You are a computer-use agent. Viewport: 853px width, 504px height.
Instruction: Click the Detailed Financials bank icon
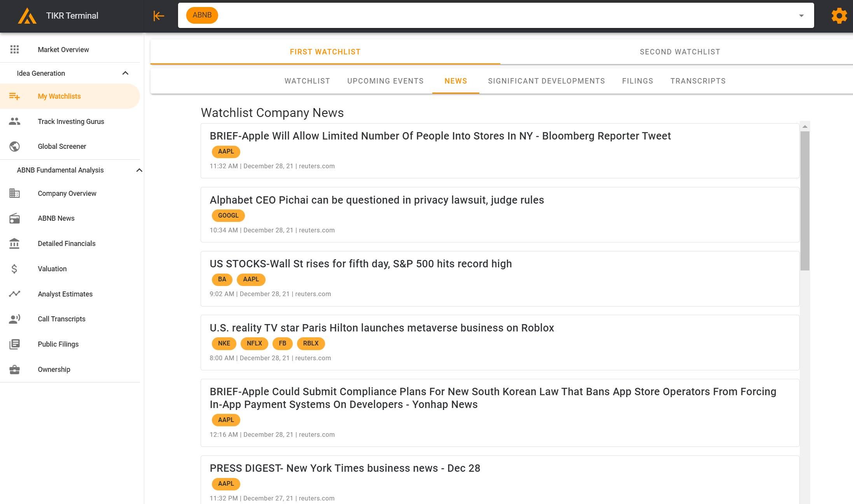[15, 244]
